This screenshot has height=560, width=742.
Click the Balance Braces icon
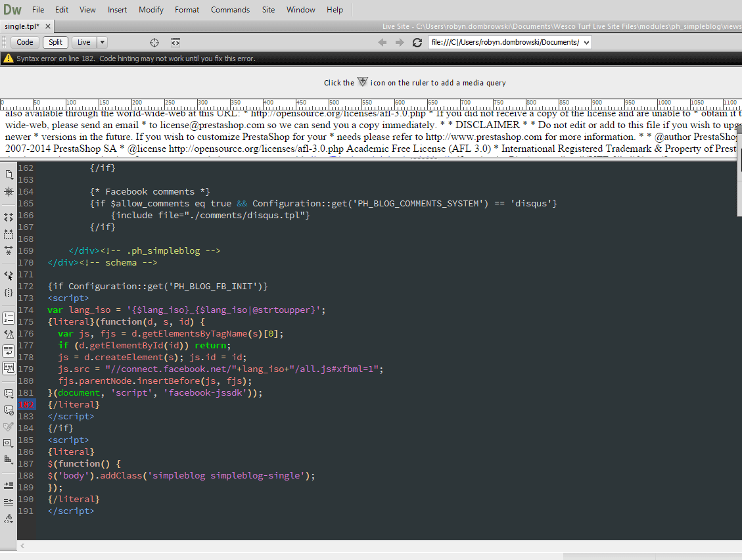tap(9, 292)
